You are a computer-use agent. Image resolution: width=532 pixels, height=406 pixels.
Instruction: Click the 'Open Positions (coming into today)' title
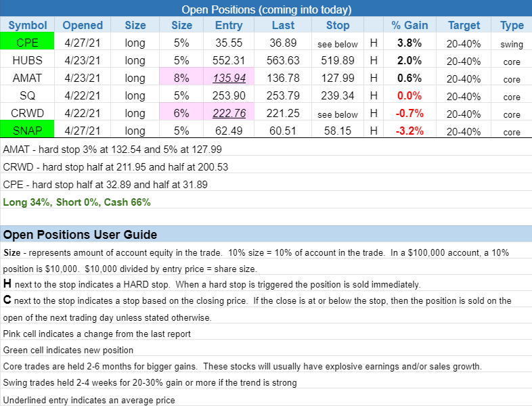267,9
